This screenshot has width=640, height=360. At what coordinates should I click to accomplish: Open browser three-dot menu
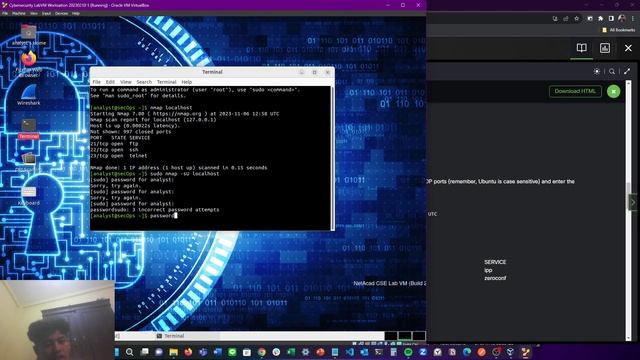tap(633, 18)
